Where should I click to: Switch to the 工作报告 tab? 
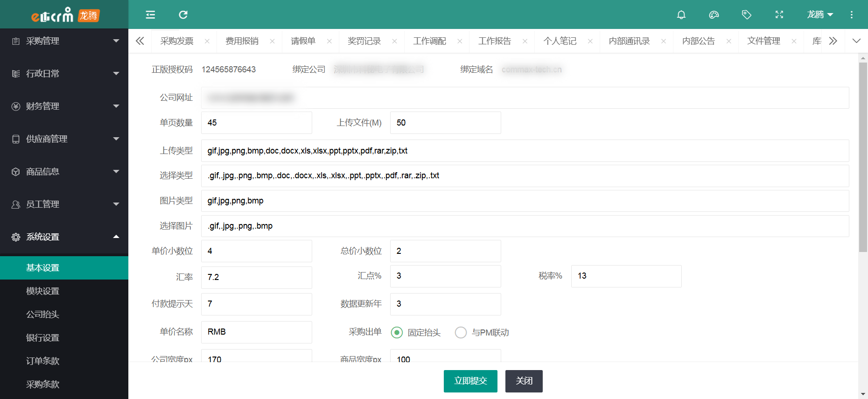[495, 42]
